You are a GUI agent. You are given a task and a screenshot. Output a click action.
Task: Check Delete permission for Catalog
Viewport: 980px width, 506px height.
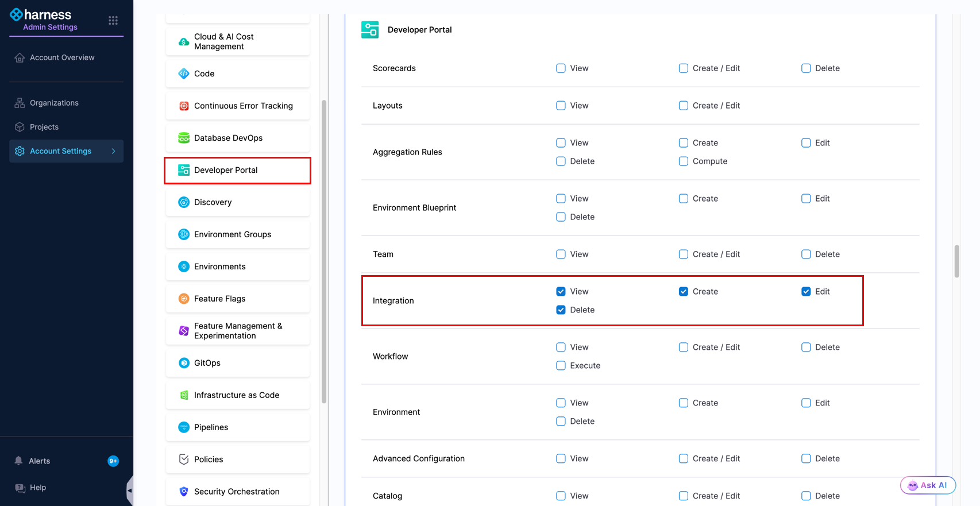(806, 496)
